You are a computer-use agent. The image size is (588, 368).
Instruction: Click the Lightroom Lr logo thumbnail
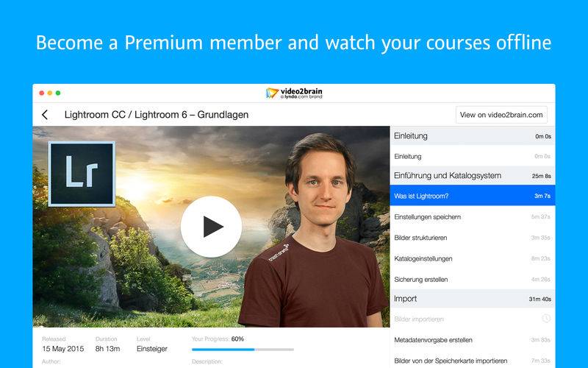82,174
